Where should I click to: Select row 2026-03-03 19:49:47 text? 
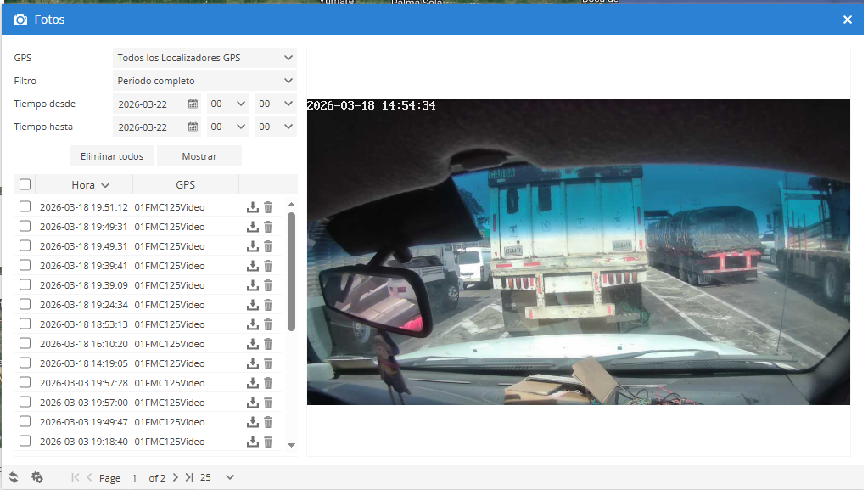pyautogui.click(x=84, y=422)
